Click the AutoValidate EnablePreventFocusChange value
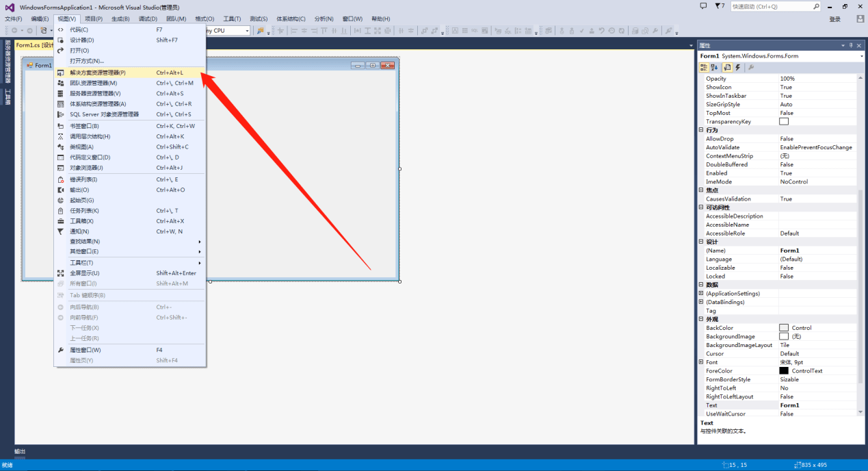 pos(817,147)
